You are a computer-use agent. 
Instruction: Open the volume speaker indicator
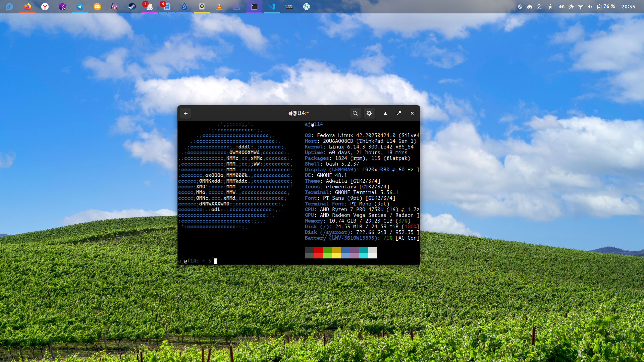(x=590, y=7)
